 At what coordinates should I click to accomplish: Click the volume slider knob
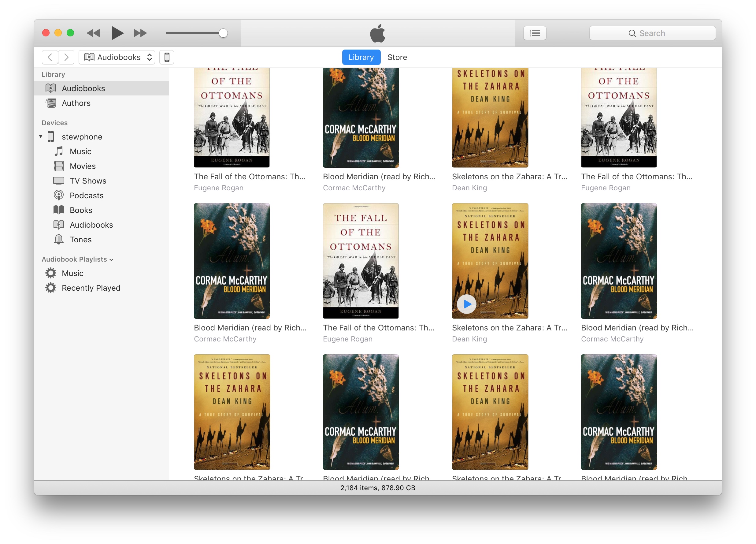tap(223, 33)
